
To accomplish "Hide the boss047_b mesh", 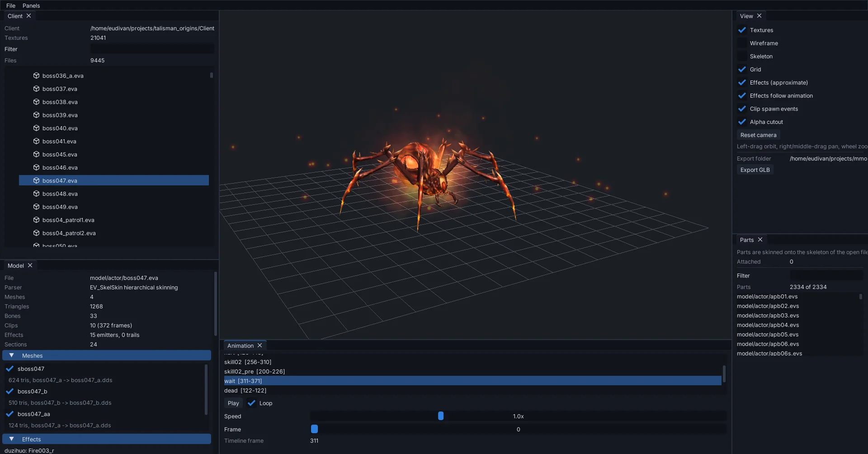I will click(9, 391).
